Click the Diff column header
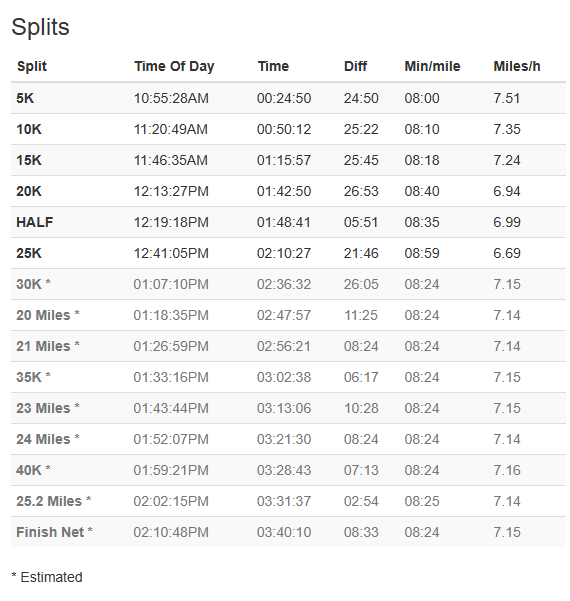570x601 pixels. point(355,66)
